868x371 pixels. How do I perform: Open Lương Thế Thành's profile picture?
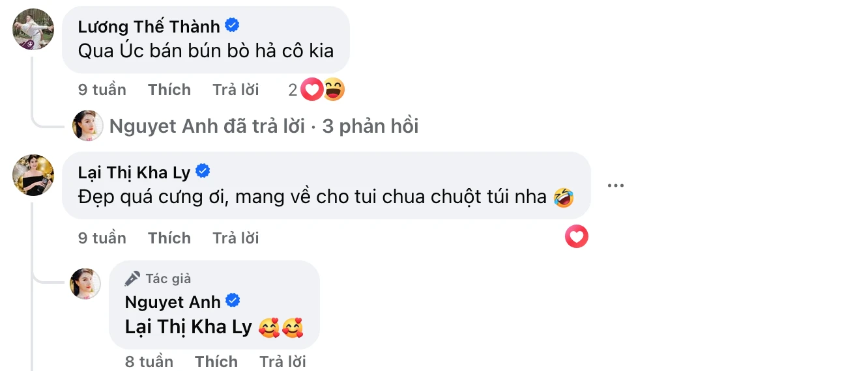[x=33, y=29]
